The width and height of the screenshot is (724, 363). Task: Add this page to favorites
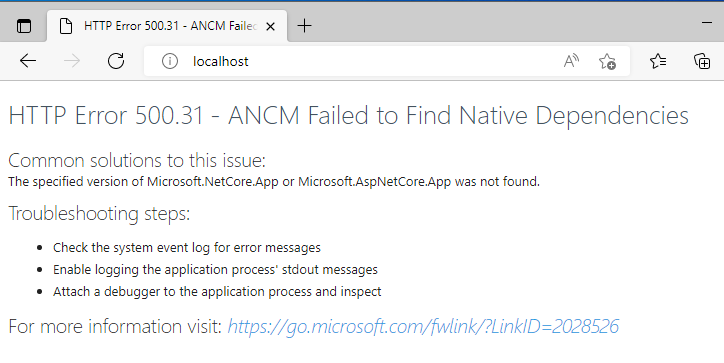pos(607,61)
